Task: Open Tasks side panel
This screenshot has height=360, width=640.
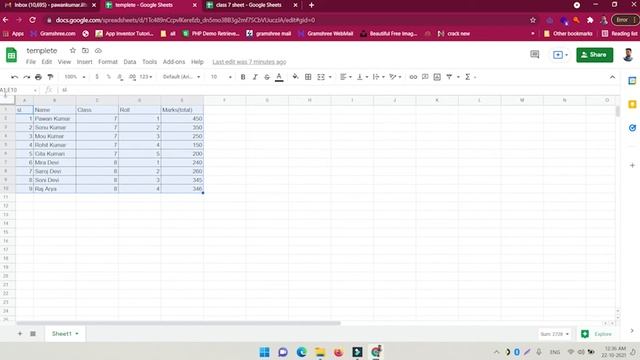Action: (x=632, y=128)
